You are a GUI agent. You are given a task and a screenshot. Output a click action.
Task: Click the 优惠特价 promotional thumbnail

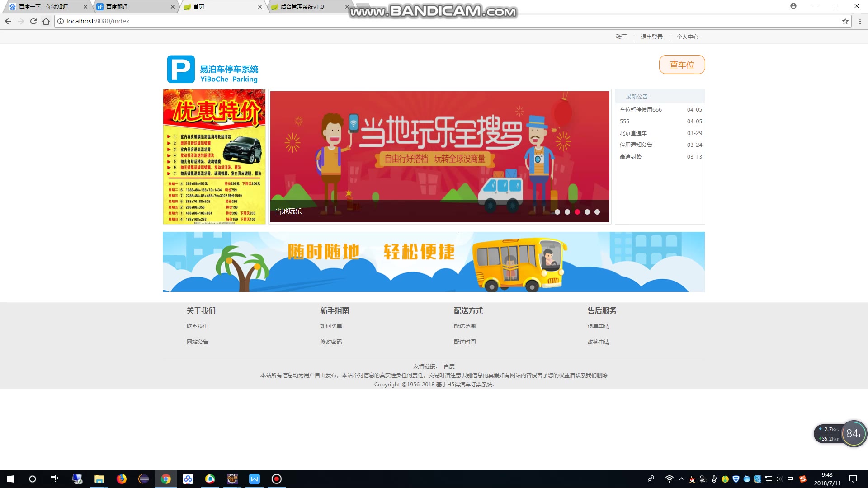click(214, 157)
